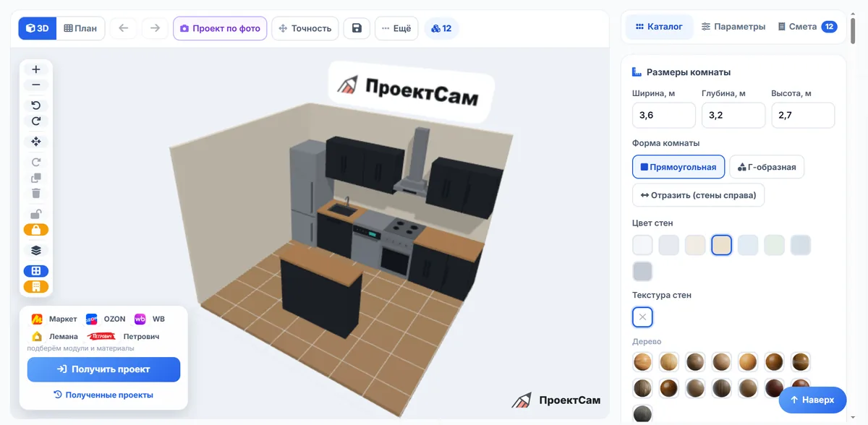Viewport: 868px width, 425px height.
Task: Edit the Высота field value 2,7
Action: coord(803,115)
